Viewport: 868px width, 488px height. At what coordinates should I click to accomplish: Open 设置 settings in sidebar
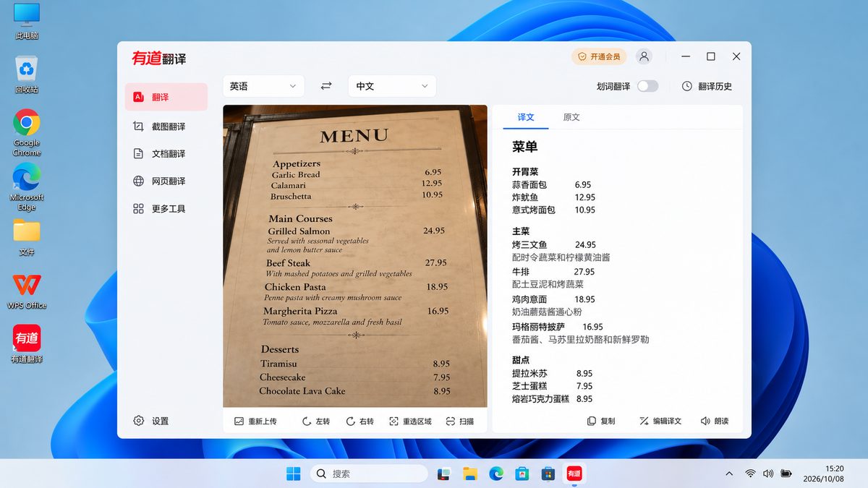[x=151, y=421]
